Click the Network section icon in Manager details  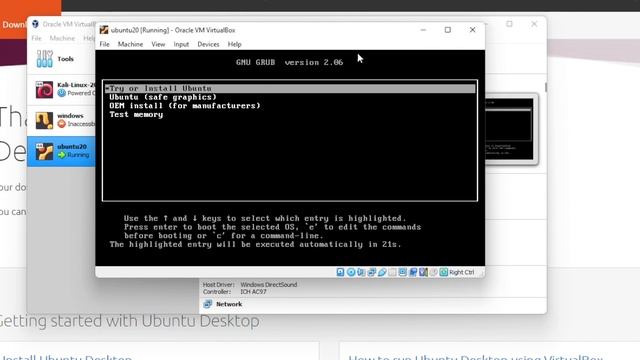pos(208,304)
